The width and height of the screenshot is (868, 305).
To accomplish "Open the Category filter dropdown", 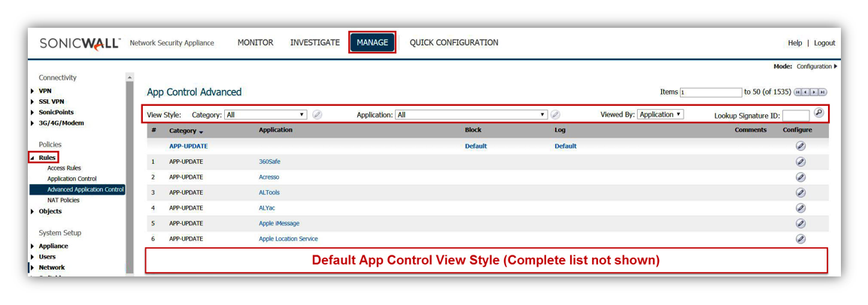I will click(266, 115).
